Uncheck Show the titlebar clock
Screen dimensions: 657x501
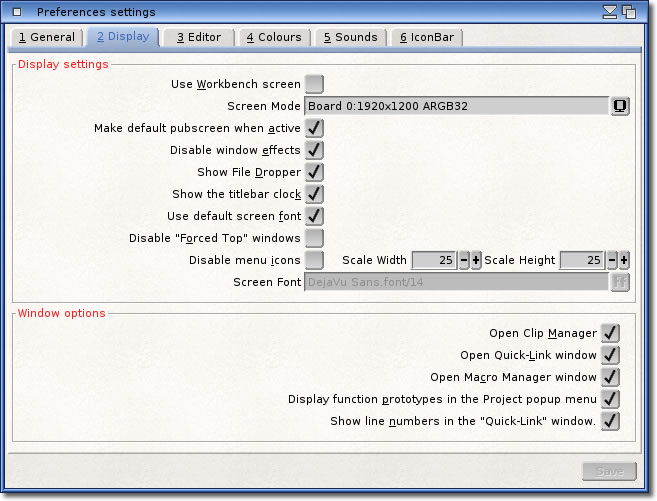[x=314, y=194]
